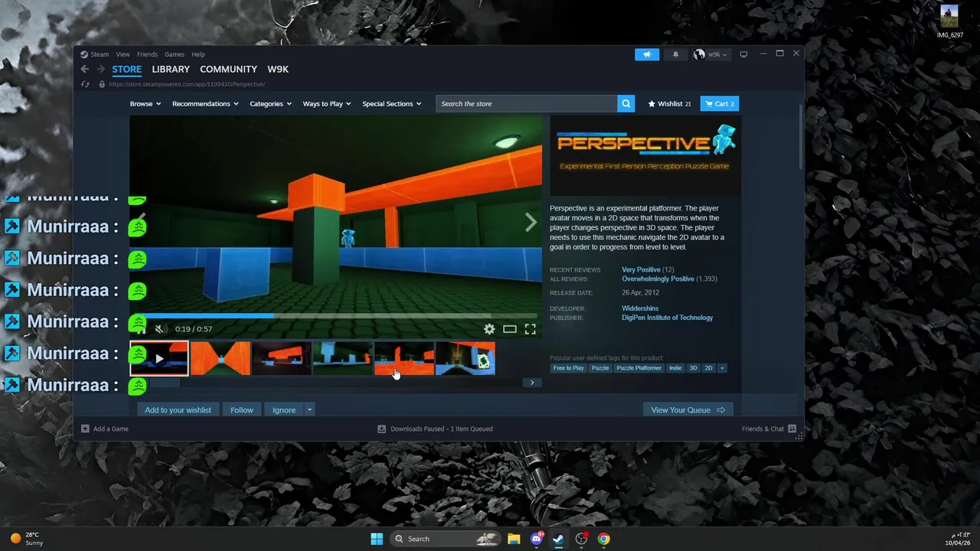Open Google Chrome from the taskbar
Screen dimensions: 980x551
coord(604,539)
